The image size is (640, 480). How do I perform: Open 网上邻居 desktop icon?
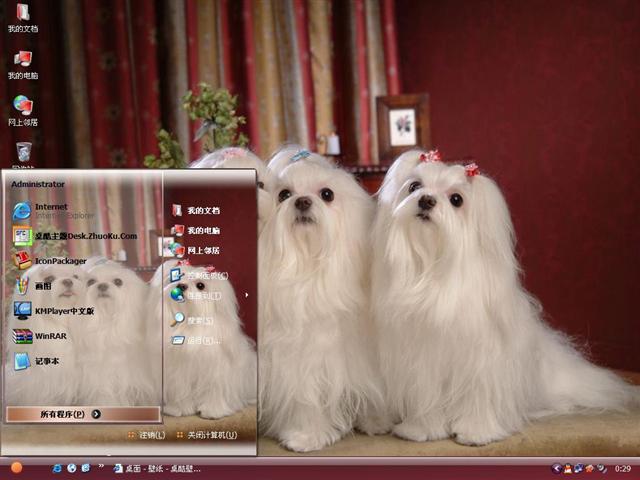point(23,111)
